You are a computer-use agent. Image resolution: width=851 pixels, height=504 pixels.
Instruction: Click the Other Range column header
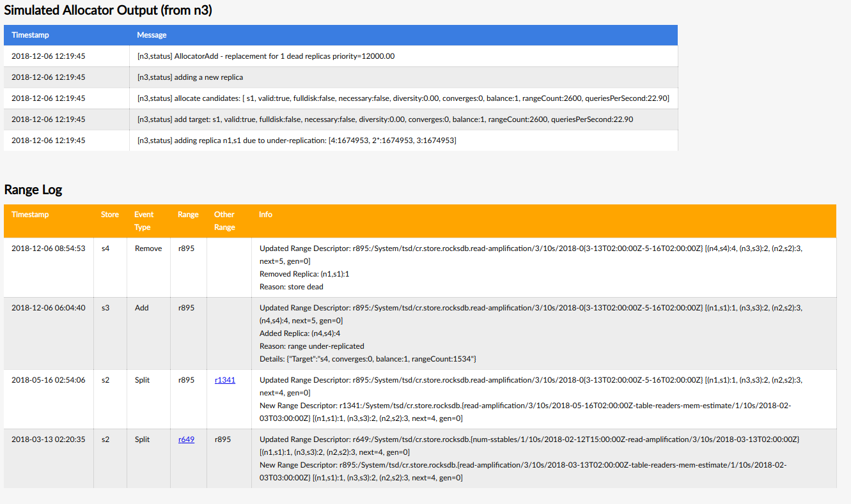coord(224,220)
